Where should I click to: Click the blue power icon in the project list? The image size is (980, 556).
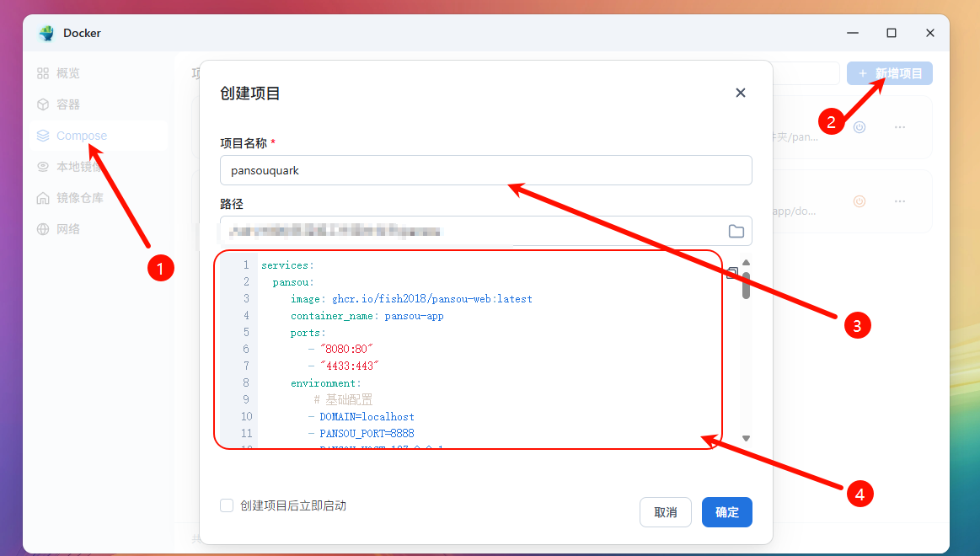point(860,127)
